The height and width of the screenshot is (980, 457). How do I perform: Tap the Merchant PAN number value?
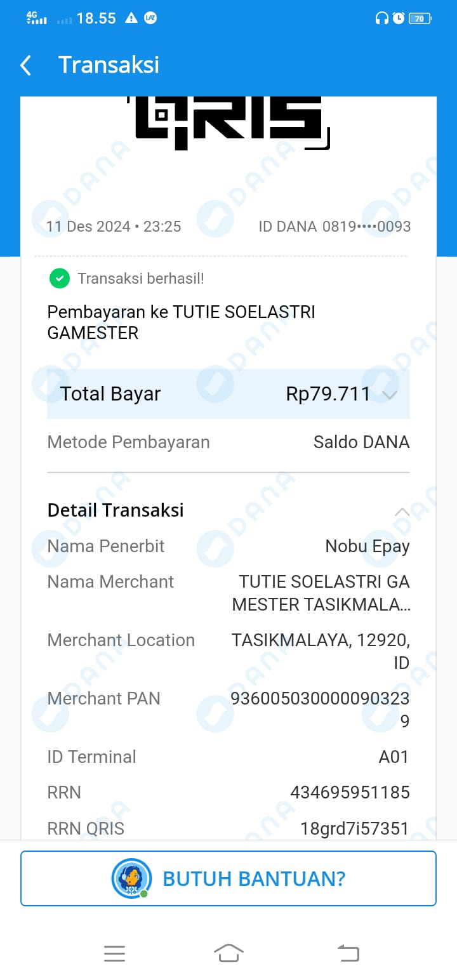pos(321,709)
